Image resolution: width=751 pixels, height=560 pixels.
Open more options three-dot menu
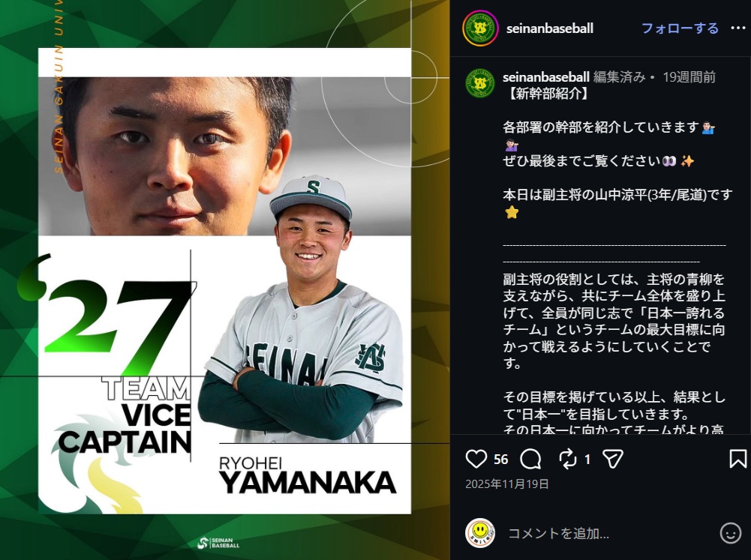pyautogui.click(x=738, y=28)
